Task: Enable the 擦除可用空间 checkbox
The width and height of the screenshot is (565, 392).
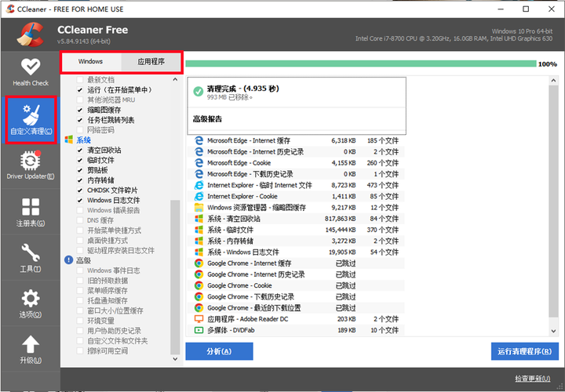Action: 80,350
